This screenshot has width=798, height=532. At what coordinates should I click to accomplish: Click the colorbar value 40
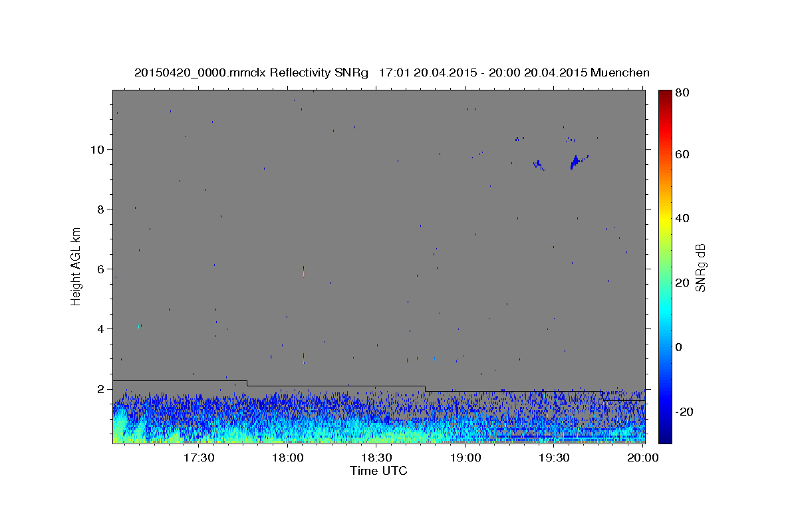[x=683, y=218]
